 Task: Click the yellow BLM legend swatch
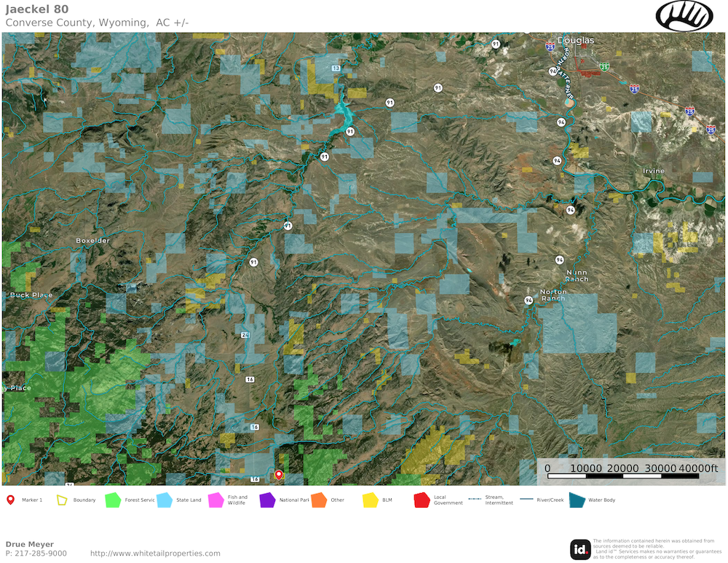coord(370,500)
